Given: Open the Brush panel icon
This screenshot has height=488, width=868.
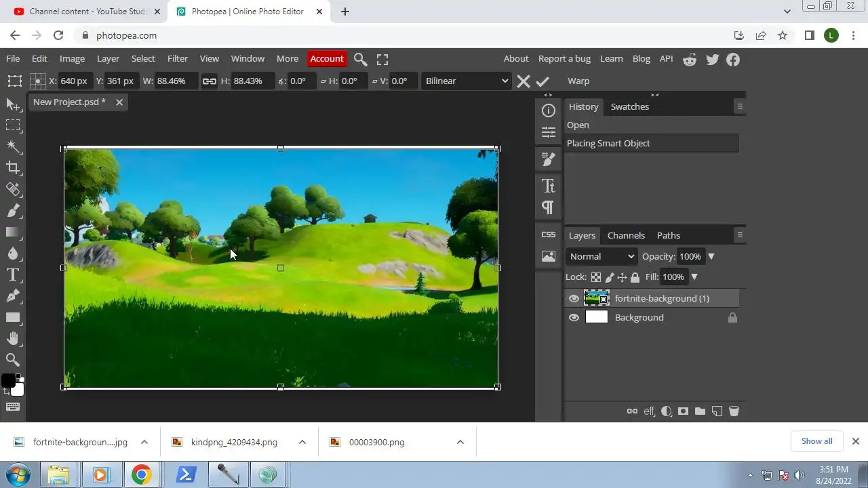Looking at the screenshot, I should pyautogui.click(x=549, y=159).
